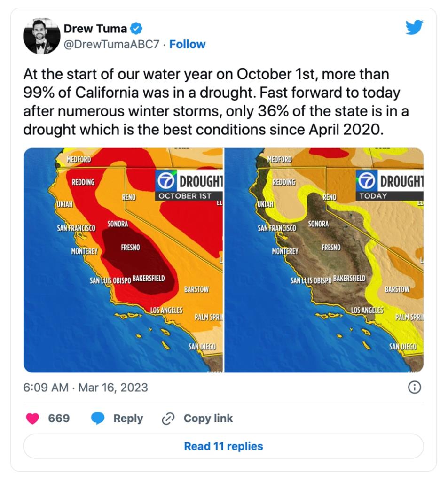Click the Drew Tuma display name
Screen dimensions: 448x481
pyautogui.click(x=95, y=29)
